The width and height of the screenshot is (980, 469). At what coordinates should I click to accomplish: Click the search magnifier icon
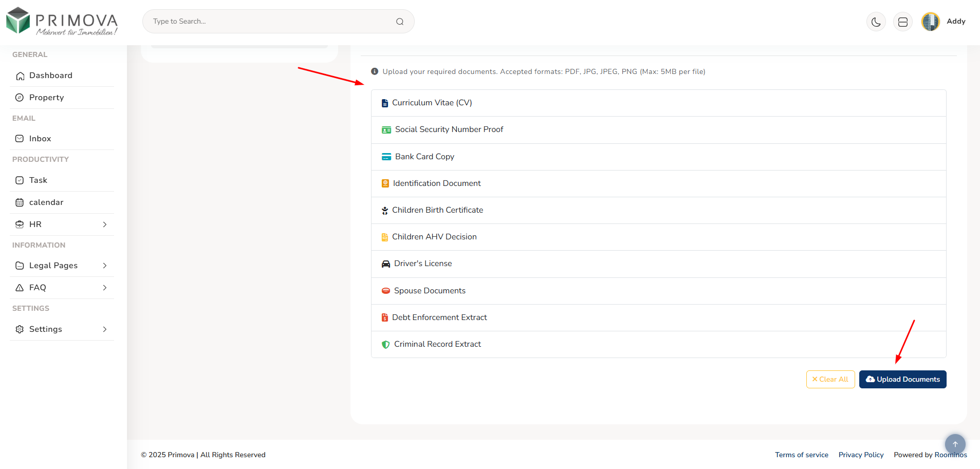tap(399, 22)
